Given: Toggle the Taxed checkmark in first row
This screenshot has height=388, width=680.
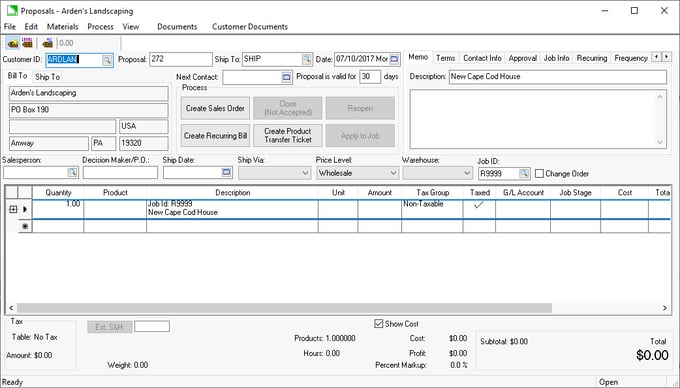Looking at the screenshot, I should [x=479, y=204].
